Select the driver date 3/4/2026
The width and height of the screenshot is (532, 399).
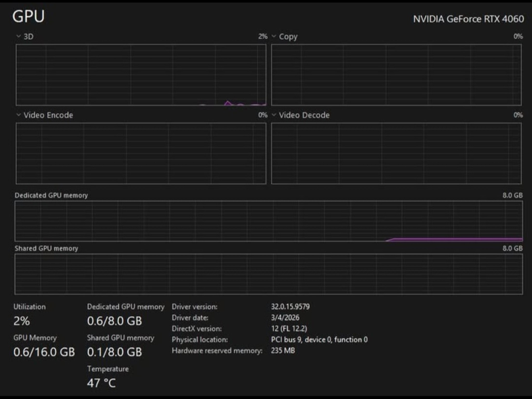pyautogui.click(x=285, y=318)
